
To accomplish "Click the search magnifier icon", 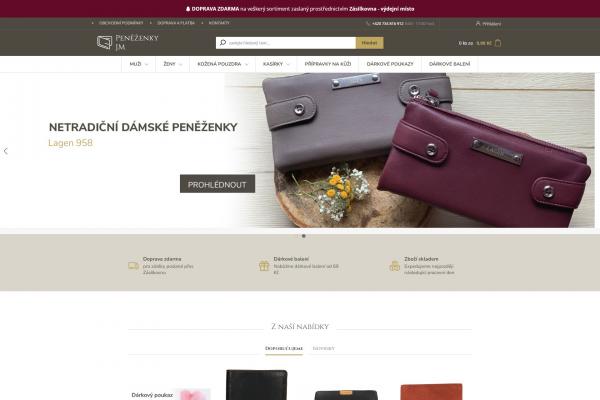I will pyautogui.click(x=223, y=42).
